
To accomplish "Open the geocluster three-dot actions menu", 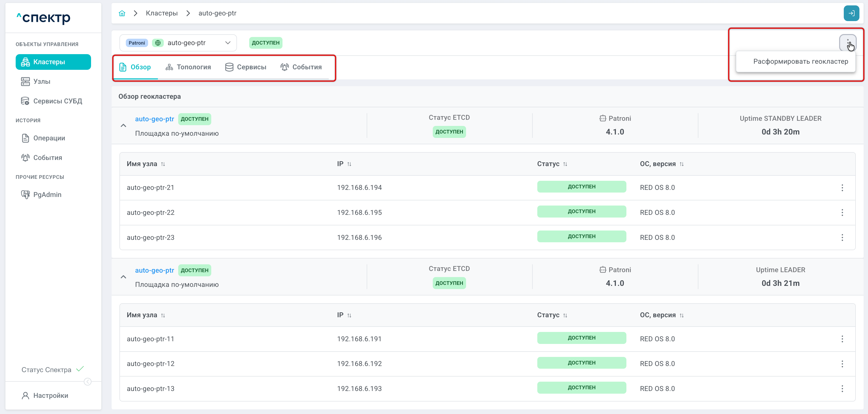I will (847, 43).
